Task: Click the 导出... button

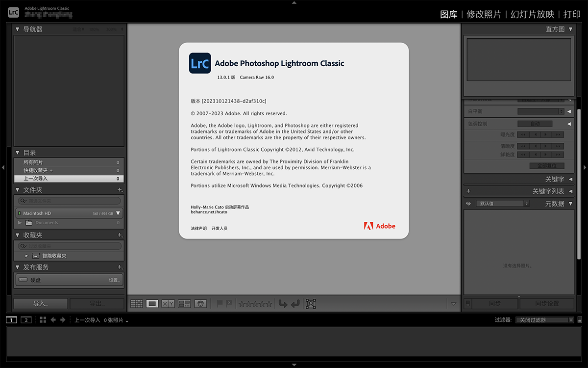Action: point(97,304)
